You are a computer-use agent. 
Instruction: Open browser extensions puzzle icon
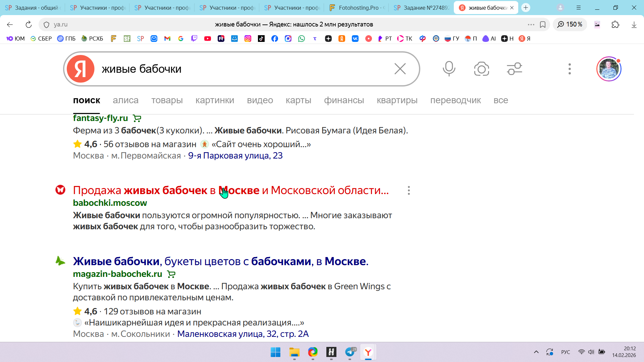tap(615, 24)
